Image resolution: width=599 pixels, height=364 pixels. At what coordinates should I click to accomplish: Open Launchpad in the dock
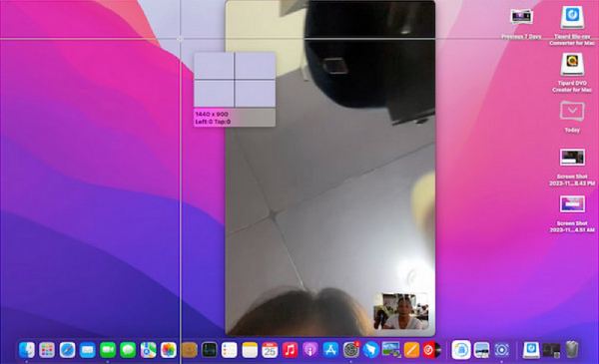point(47,350)
